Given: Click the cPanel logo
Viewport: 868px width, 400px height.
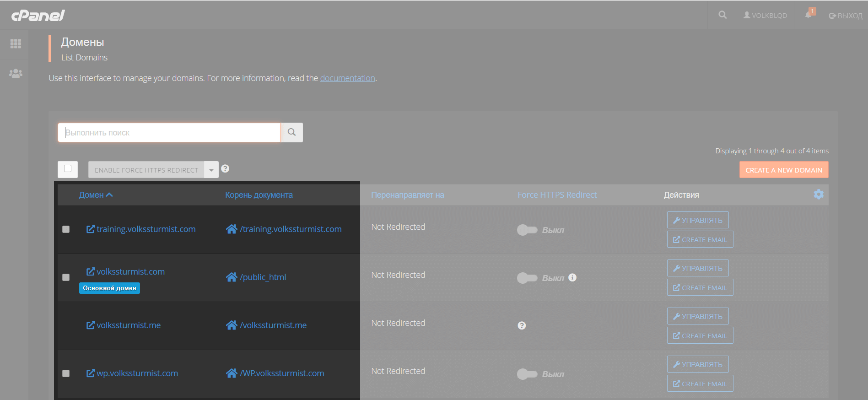Looking at the screenshot, I should pyautogui.click(x=38, y=15).
